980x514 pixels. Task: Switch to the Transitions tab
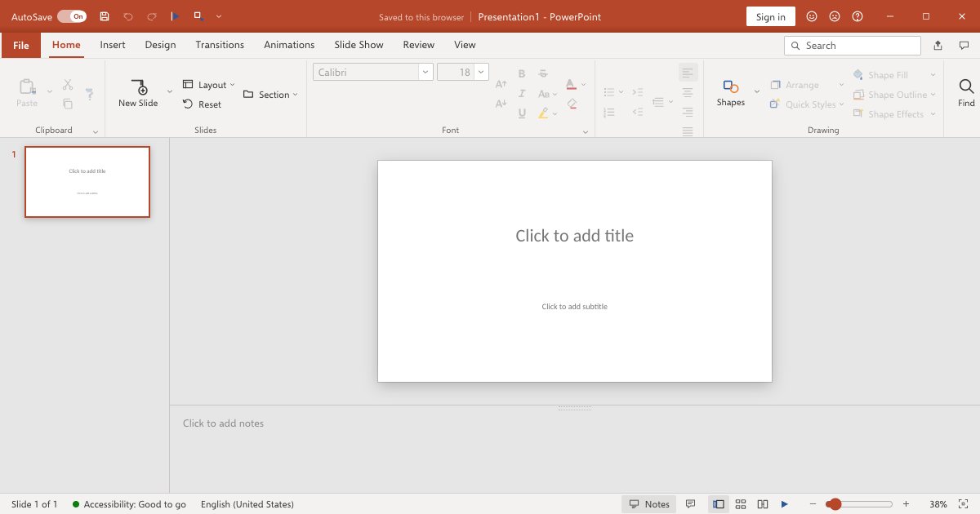click(x=220, y=45)
